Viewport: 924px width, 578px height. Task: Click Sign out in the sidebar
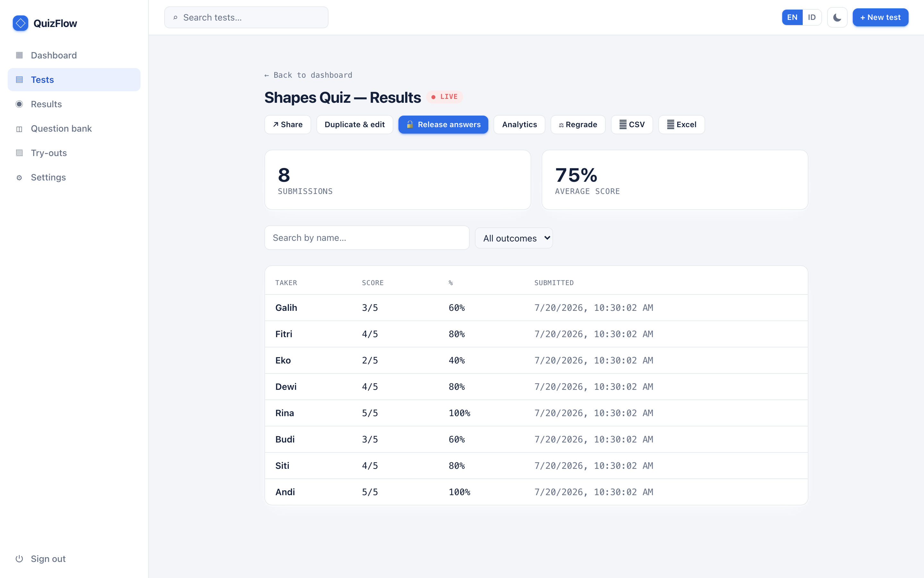(x=74, y=559)
